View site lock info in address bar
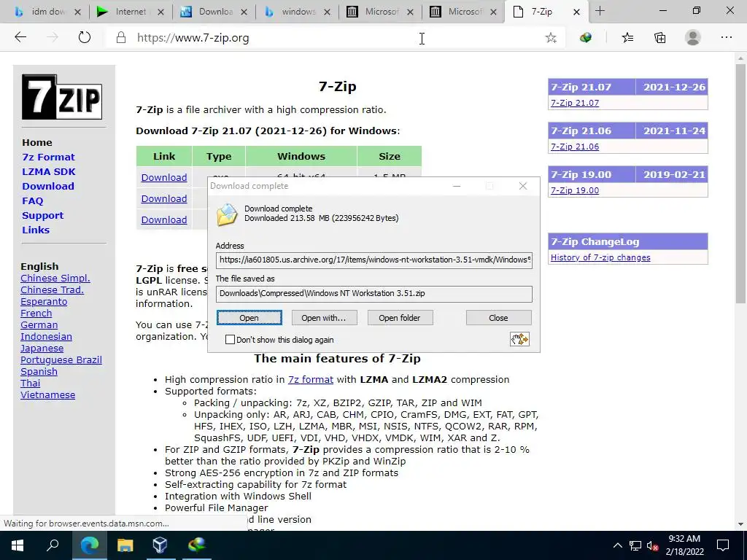This screenshot has height=560, width=747. (x=121, y=38)
